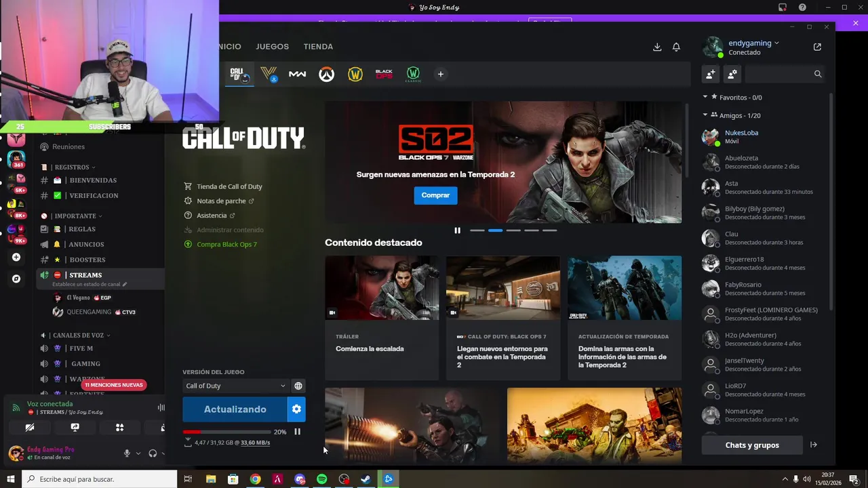
Task: Open Spotify from the taskbar
Action: coord(321,479)
